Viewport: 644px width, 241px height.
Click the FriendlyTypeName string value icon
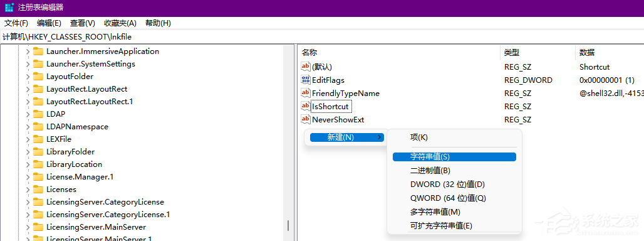point(306,93)
